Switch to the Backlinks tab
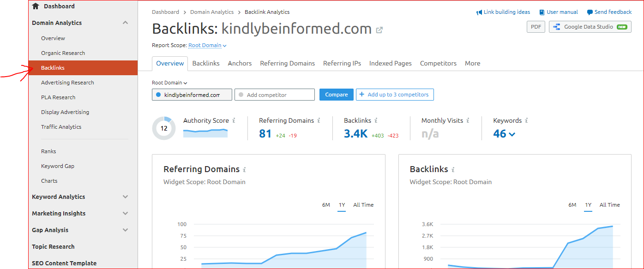The width and height of the screenshot is (644, 269). pos(206,63)
